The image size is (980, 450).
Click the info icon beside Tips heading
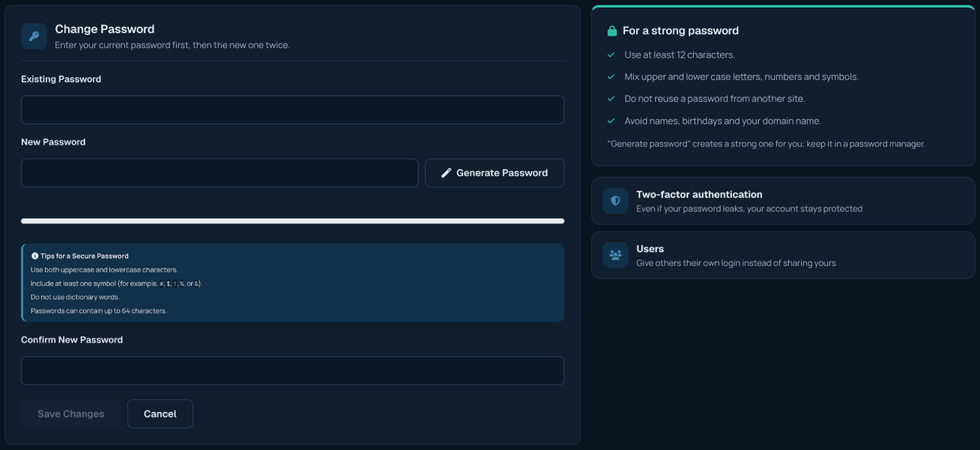35,256
